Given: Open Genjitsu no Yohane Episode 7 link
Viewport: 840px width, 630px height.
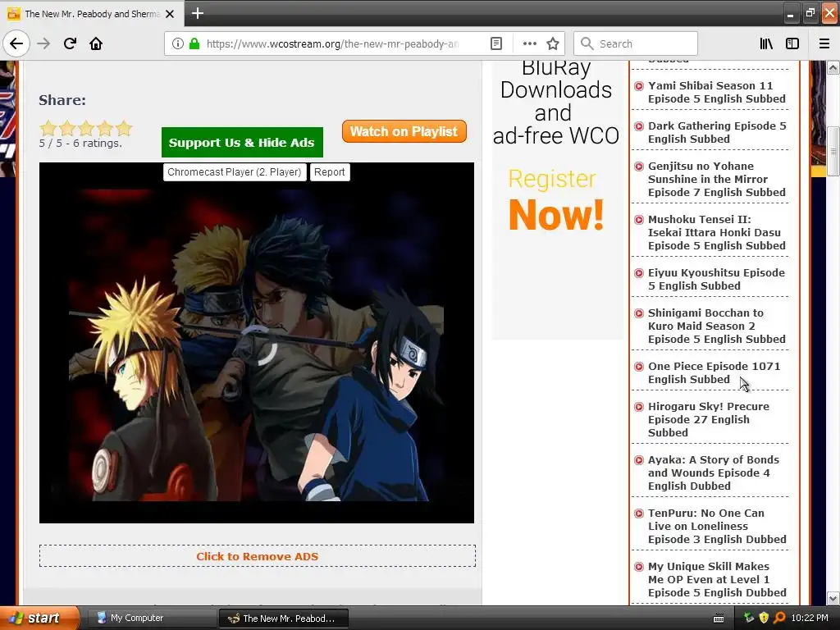Looking at the screenshot, I should click(717, 179).
